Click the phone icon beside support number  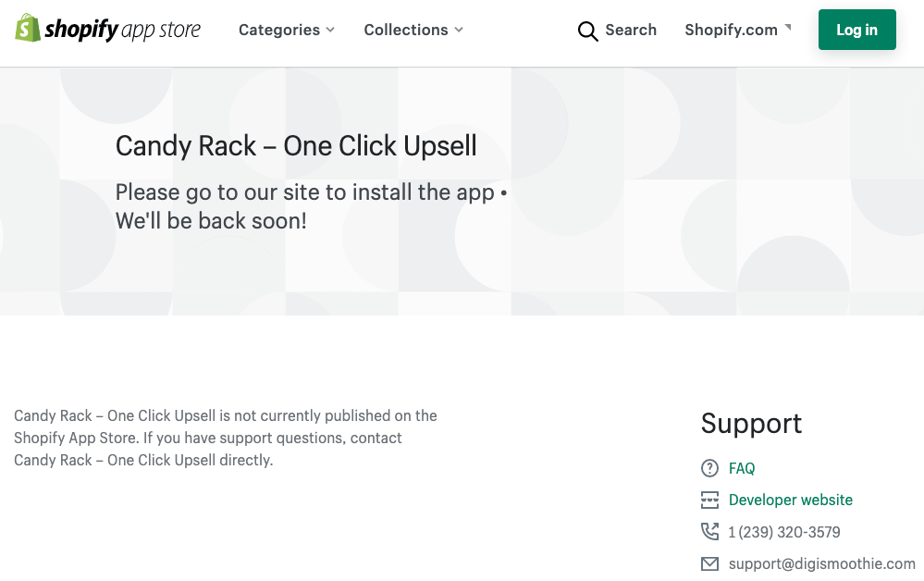point(709,531)
